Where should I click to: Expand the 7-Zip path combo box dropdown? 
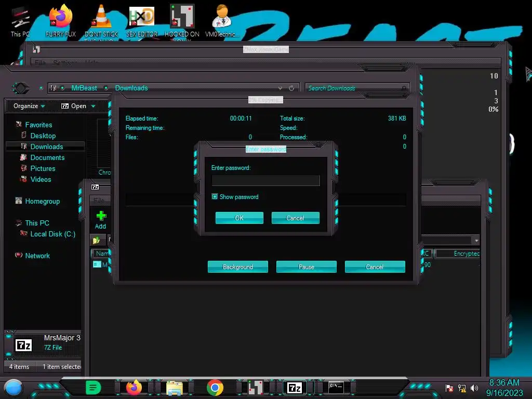point(476,241)
